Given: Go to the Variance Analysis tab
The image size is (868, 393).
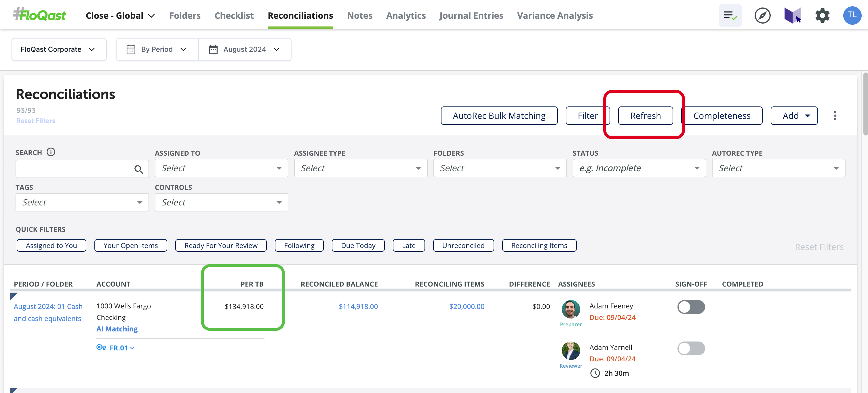Looking at the screenshot, I should pyautogui.click(x=555, y=16).
